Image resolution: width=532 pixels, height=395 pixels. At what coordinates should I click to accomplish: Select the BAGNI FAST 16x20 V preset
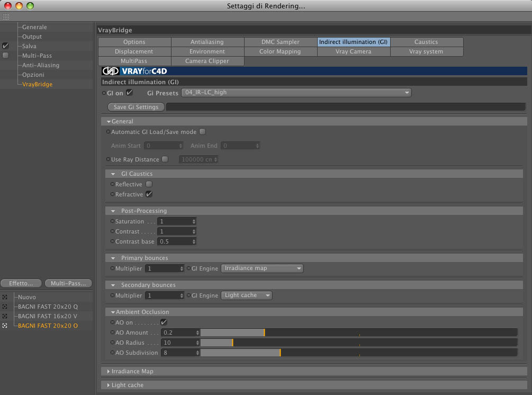47,316
